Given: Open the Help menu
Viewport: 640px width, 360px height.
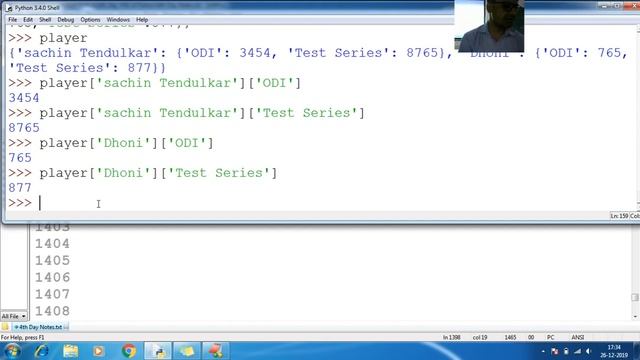Looking at the screenshot, I should point(142,20).
